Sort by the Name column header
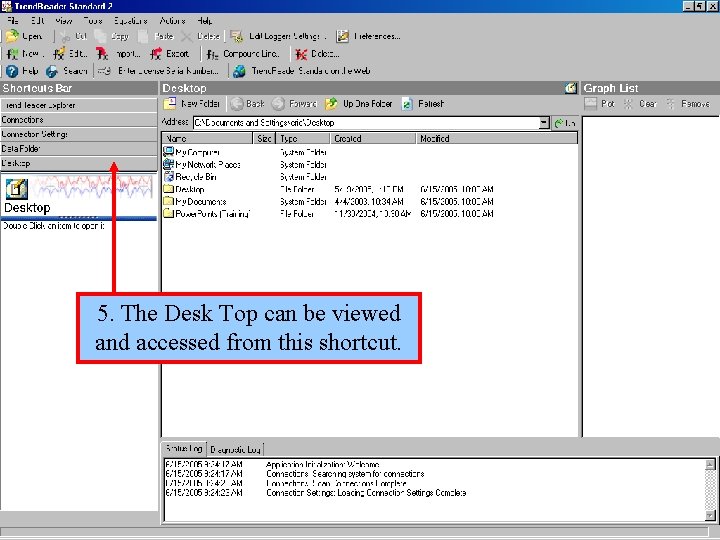 [207, 138]
